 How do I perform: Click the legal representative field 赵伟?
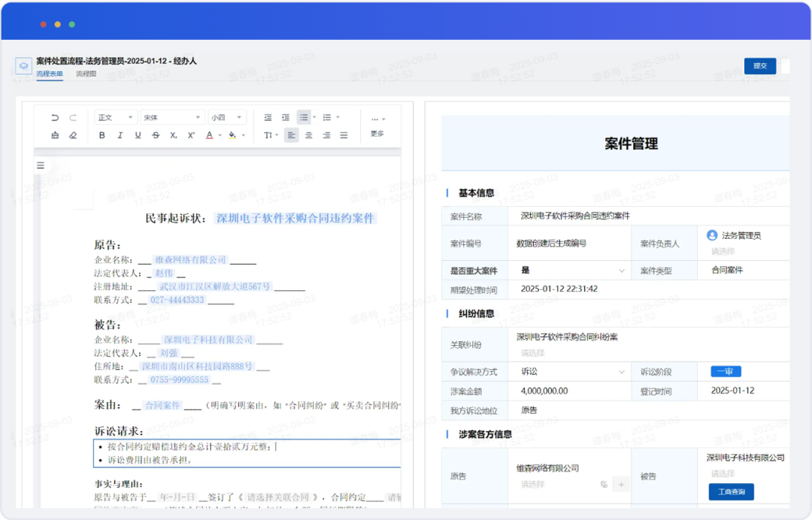(164, 274)
